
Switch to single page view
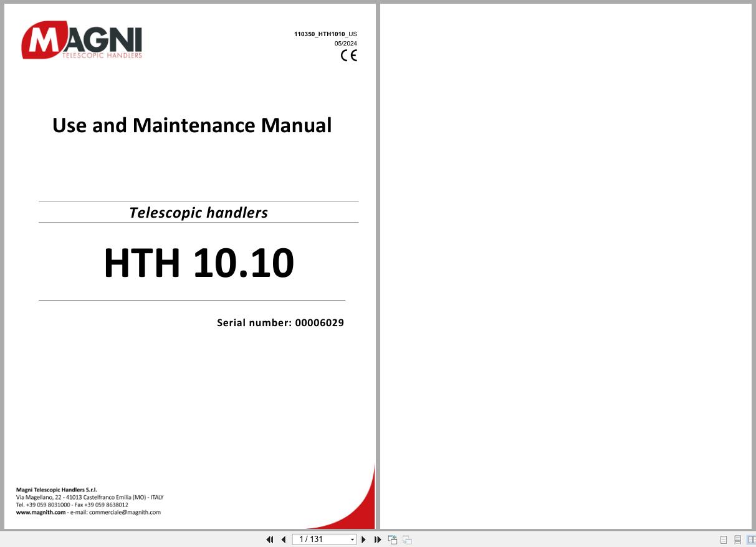point(724,540)
